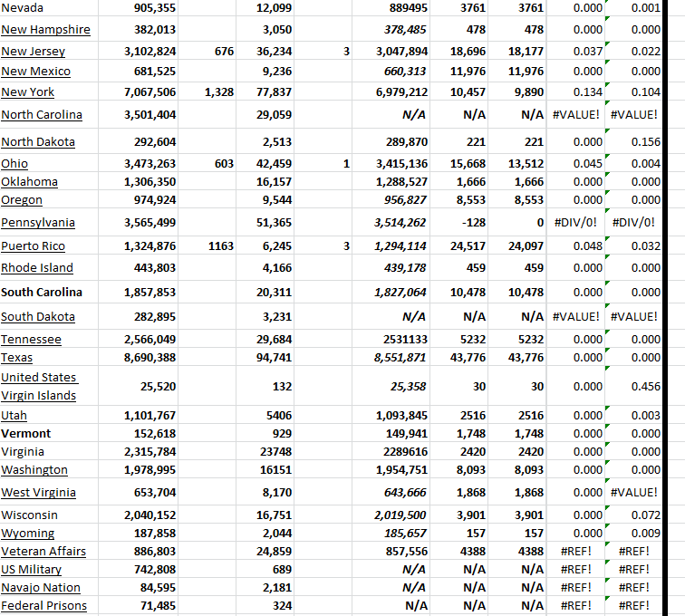The width and height of the screenshot is (685, 616).
Task: Follow the Navajo Nation hyperlink
Action: click(x=41, y=588)
